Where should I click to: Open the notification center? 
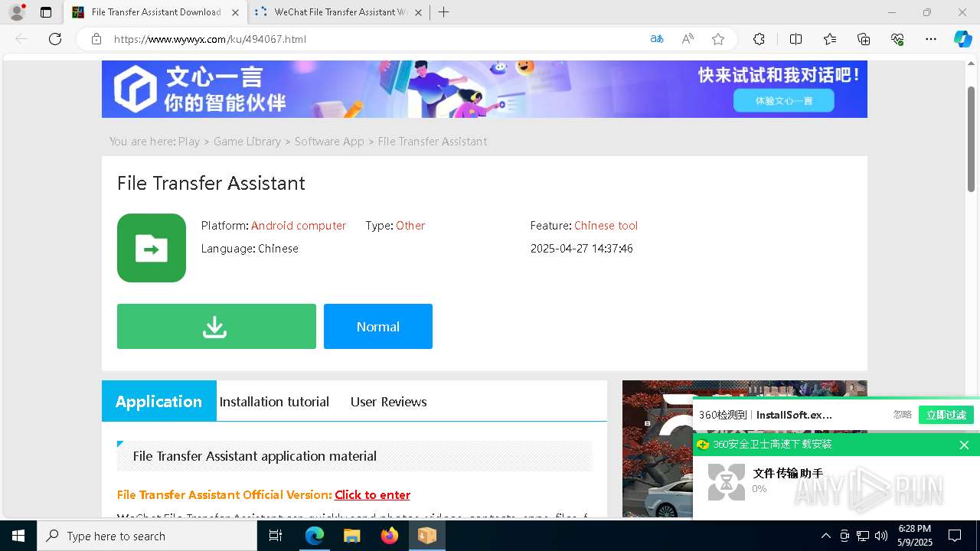click(955, 536)
